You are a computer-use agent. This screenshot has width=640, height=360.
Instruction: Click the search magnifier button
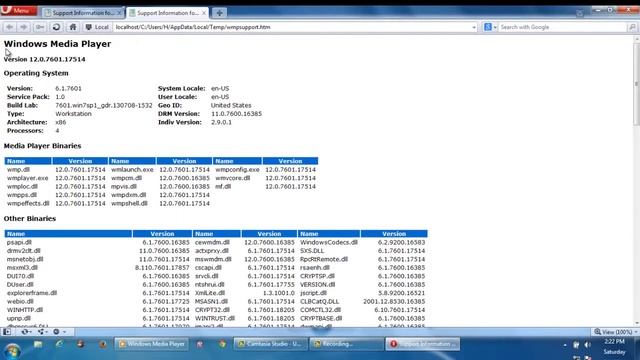[x=632, y=27]
